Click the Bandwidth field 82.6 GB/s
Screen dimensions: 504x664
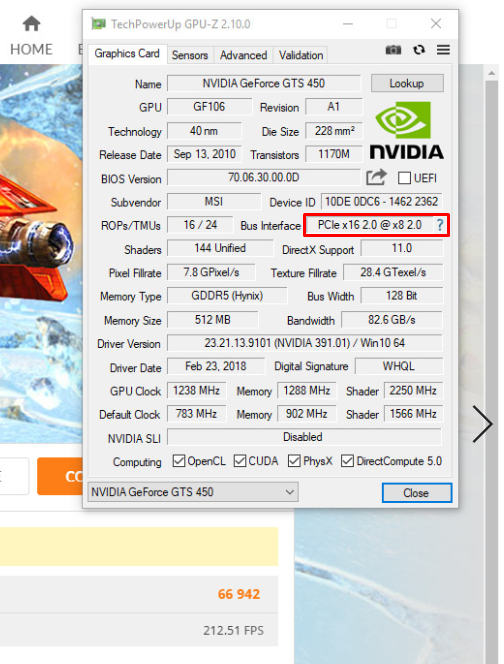tap(392, 320)
